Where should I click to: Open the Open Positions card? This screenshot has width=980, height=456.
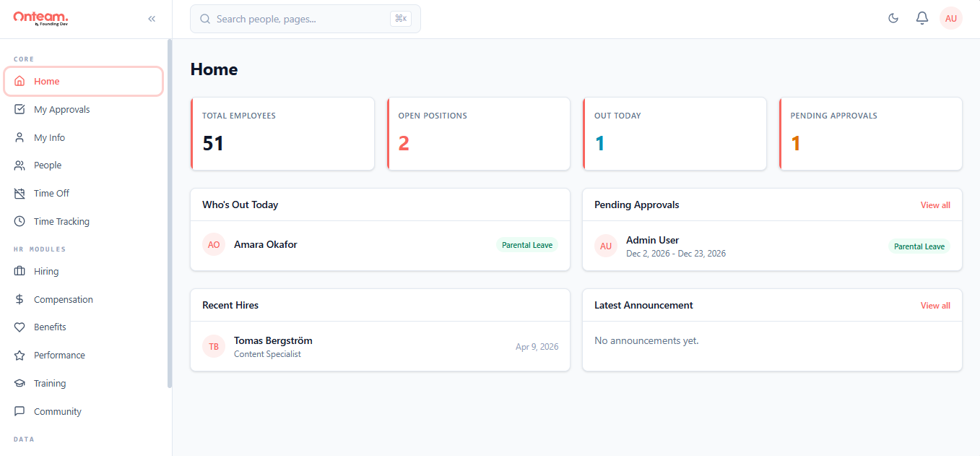(479, 134)
